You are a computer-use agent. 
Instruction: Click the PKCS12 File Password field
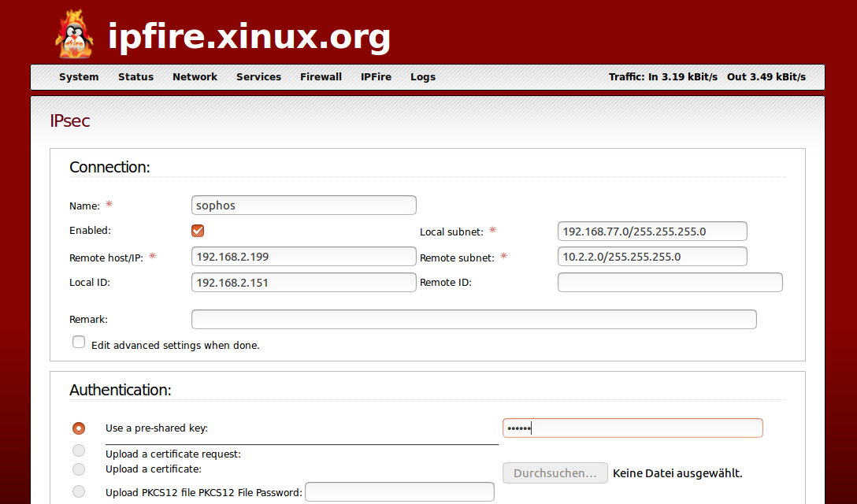click(x=399, y=491)
